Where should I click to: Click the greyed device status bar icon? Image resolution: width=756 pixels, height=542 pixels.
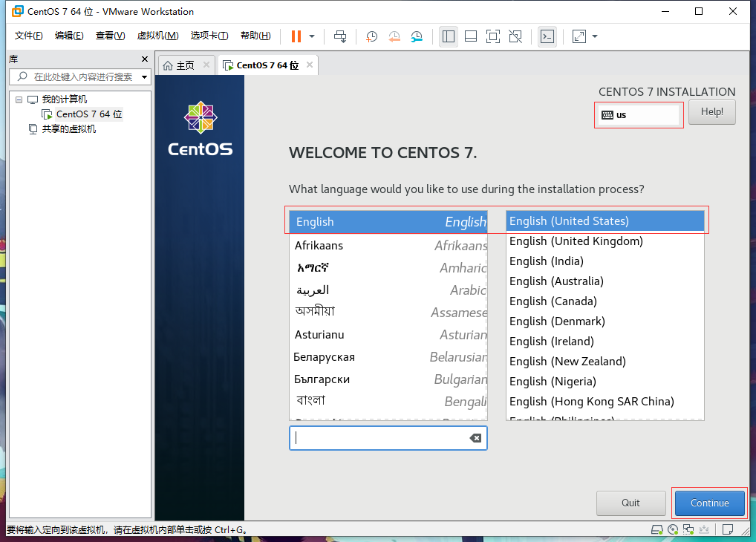(x=704, y=530)
